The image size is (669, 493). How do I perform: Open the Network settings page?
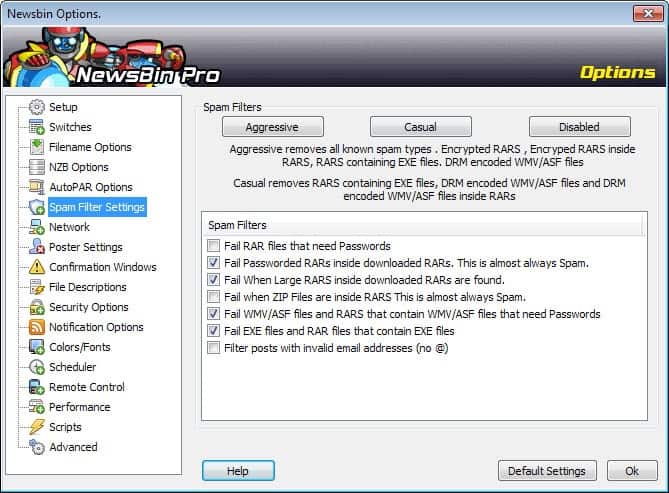pyautogui.click(x=69, y=227)
